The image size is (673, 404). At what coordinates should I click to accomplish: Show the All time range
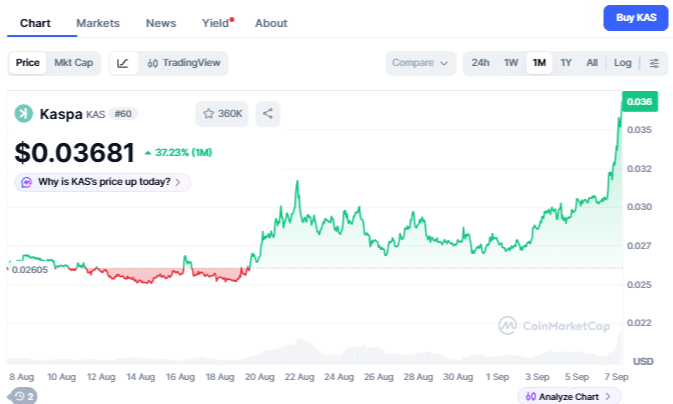(592, 63)
